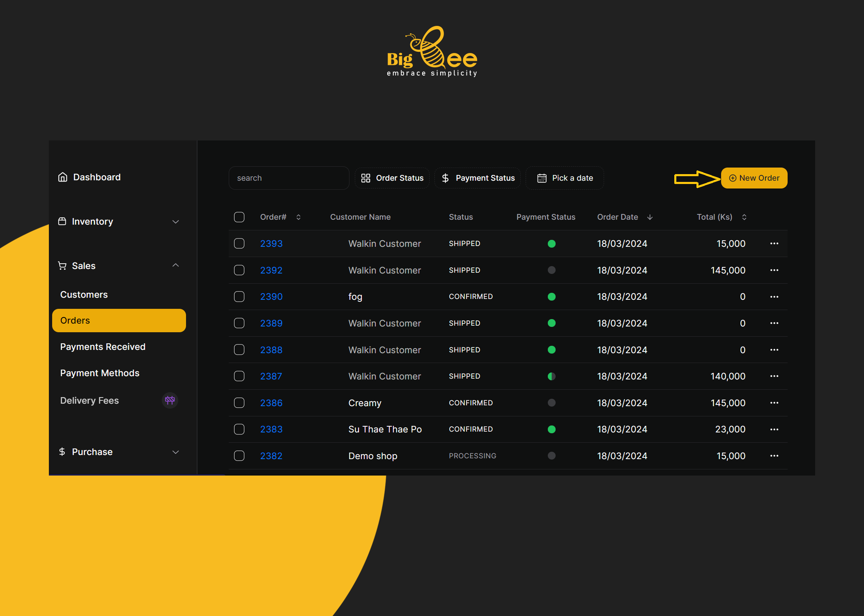Click the Big Bee logo
864x616 pixels.
(x=432, y=51)
